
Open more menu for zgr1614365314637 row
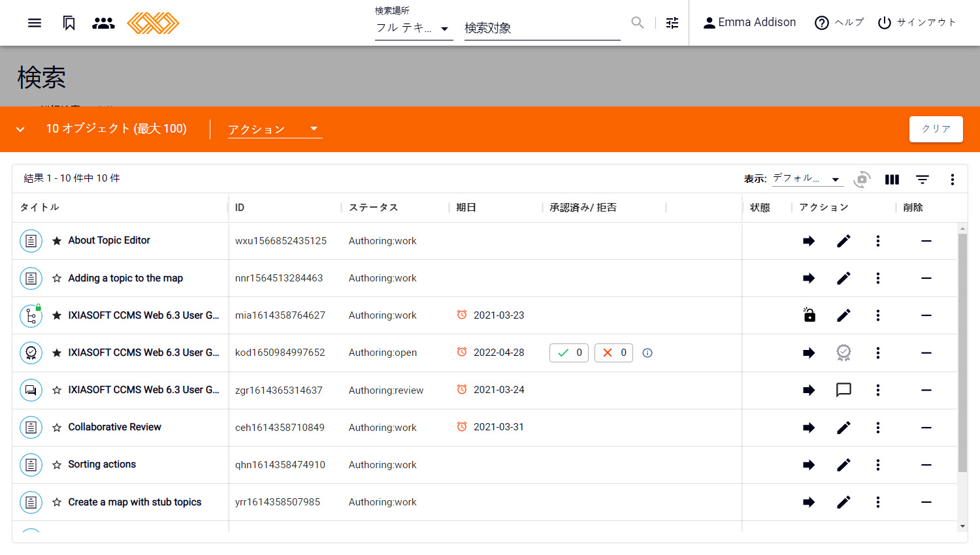(878, 390)
